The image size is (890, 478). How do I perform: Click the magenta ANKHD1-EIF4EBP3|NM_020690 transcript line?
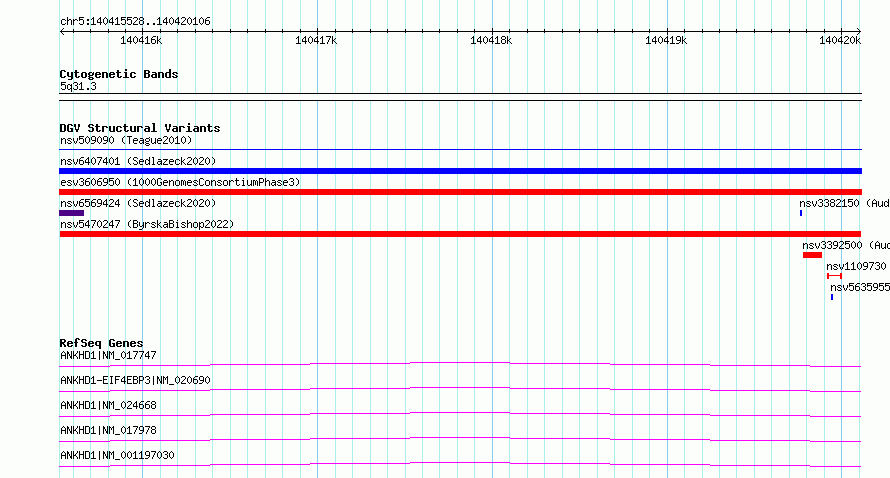(x=460, y=389)
